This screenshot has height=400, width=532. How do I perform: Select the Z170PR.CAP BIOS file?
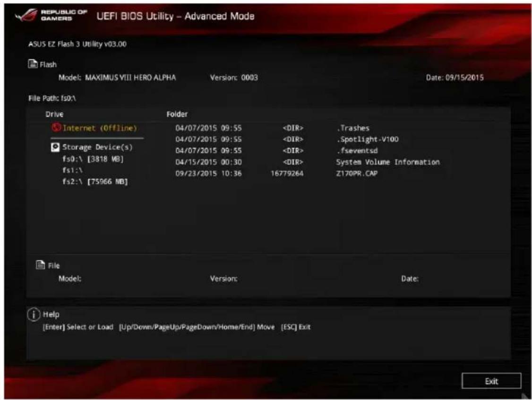click(357, 173)
